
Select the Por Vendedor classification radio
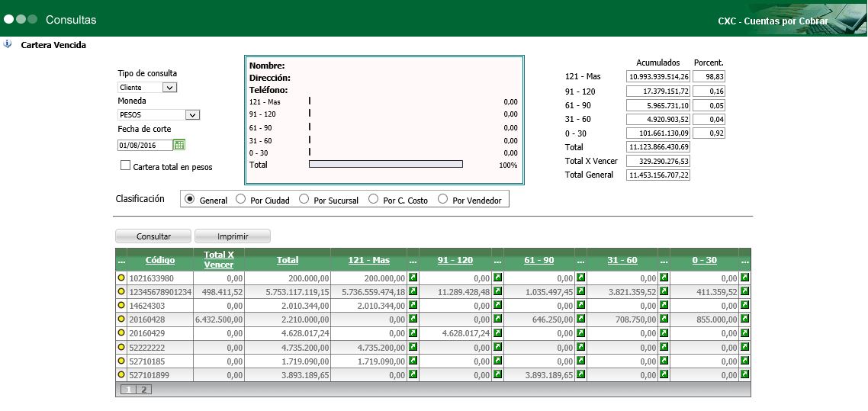point(442,200)
